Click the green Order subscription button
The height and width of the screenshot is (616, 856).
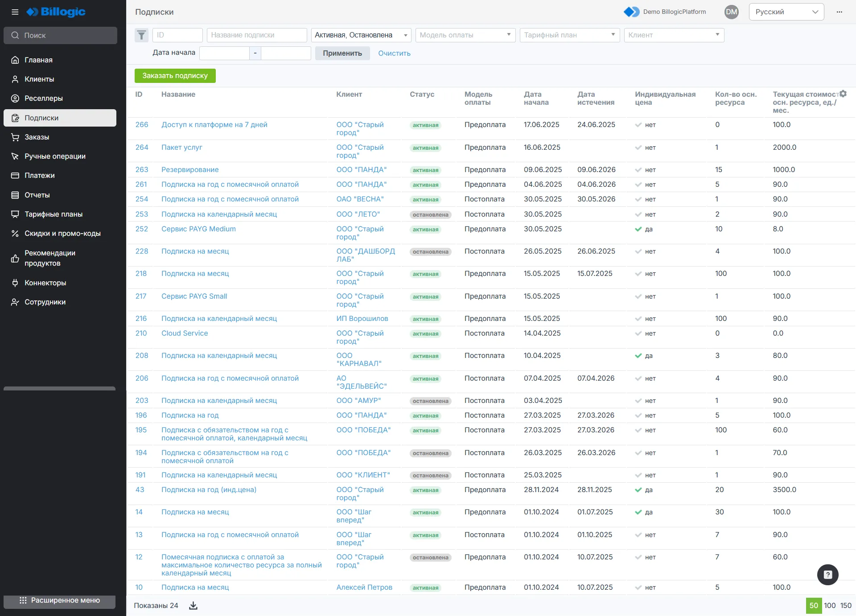175,76
